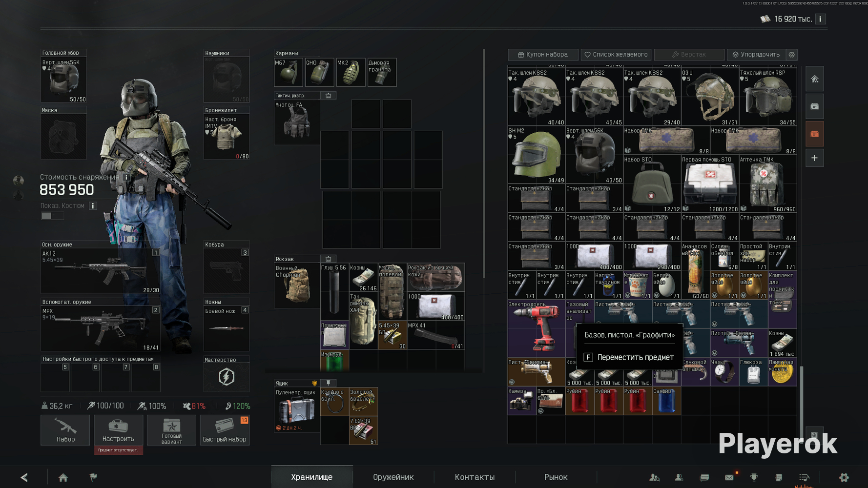868x488 pixels.
Task: Click the Набор button
Action: 65,430
